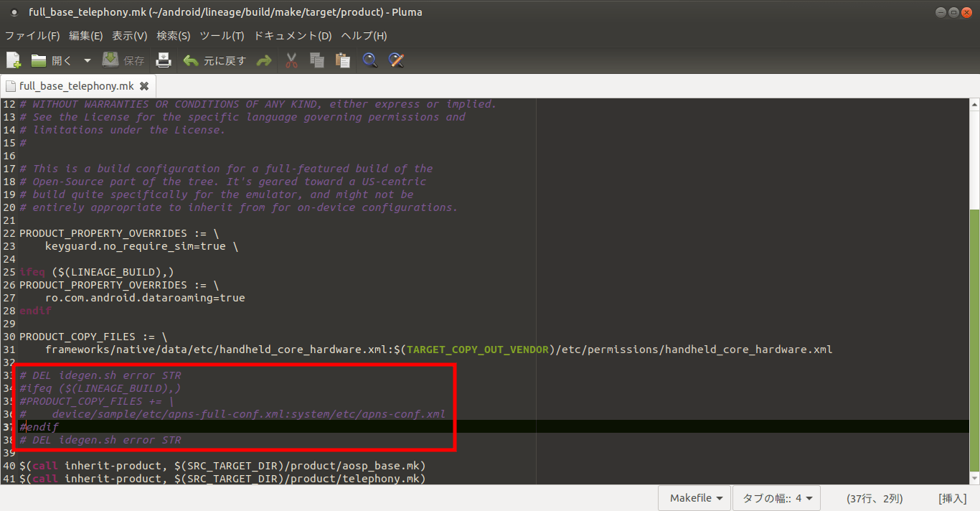The width and height of the screenshot is (980, 511).
Task: Click the redo arrow icon
Action: pyautogui.click(x=264, y=61)
